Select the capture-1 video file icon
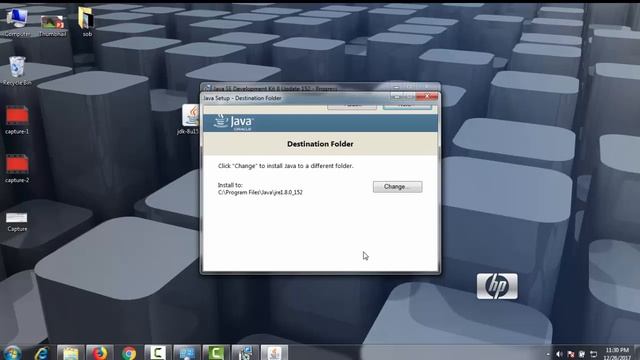The image size is (640, 360). point(17,120)
